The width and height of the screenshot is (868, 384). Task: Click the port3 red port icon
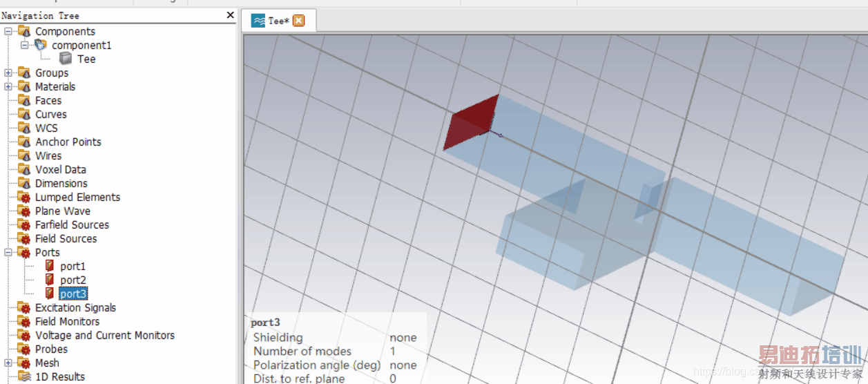49,294
